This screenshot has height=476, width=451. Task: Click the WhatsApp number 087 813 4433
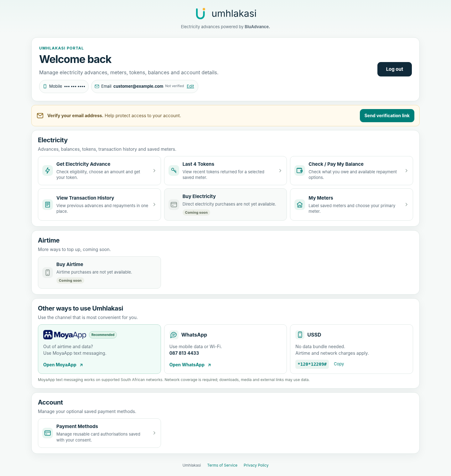point(184,353)
